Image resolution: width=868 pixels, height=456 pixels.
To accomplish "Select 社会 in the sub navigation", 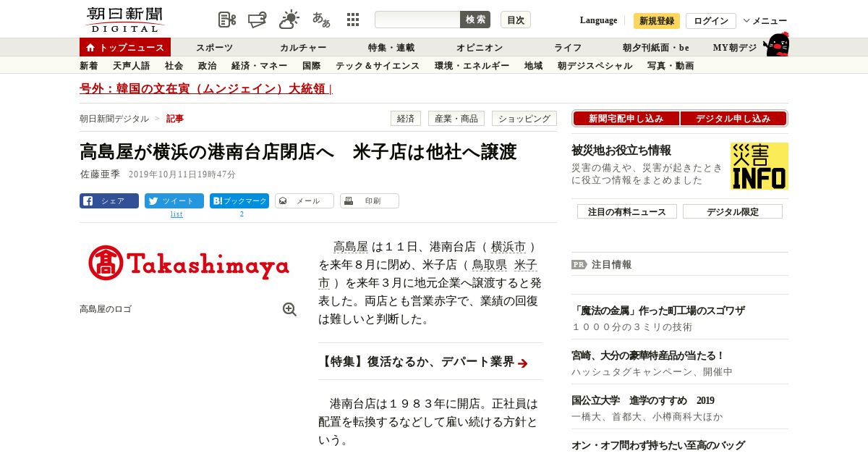I will (174, 66).
